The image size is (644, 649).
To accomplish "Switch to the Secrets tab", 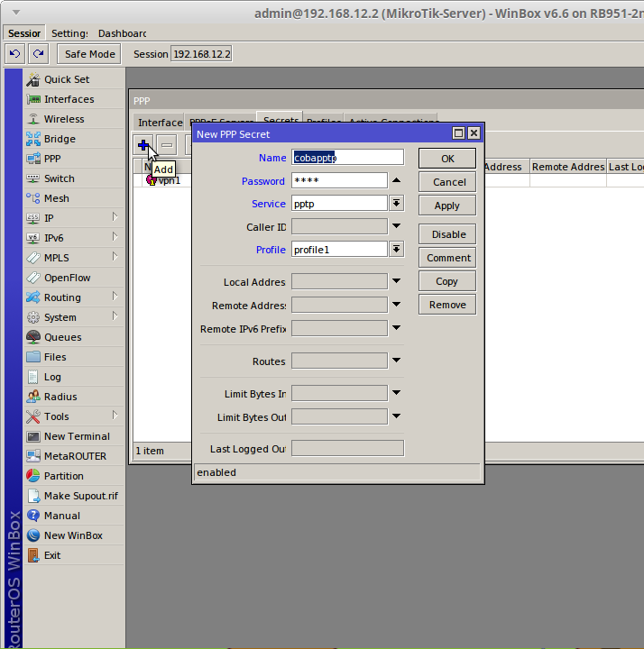I will click(281, 118).
